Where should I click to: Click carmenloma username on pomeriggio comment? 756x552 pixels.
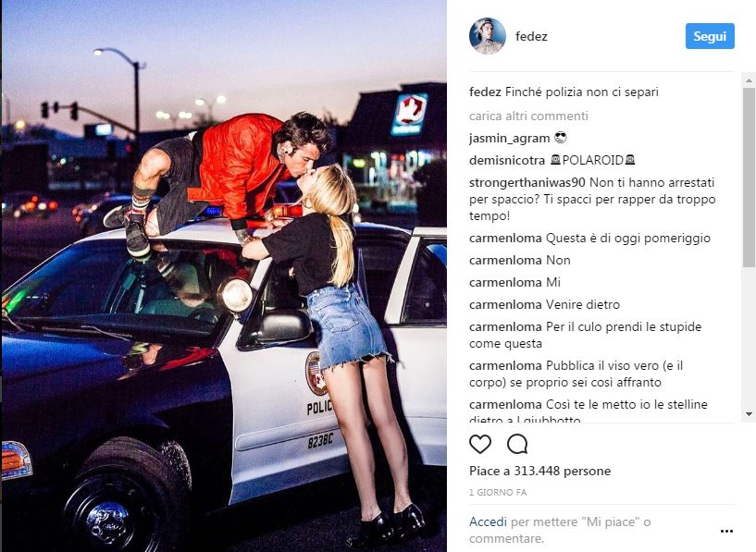[x=505, y=238]
